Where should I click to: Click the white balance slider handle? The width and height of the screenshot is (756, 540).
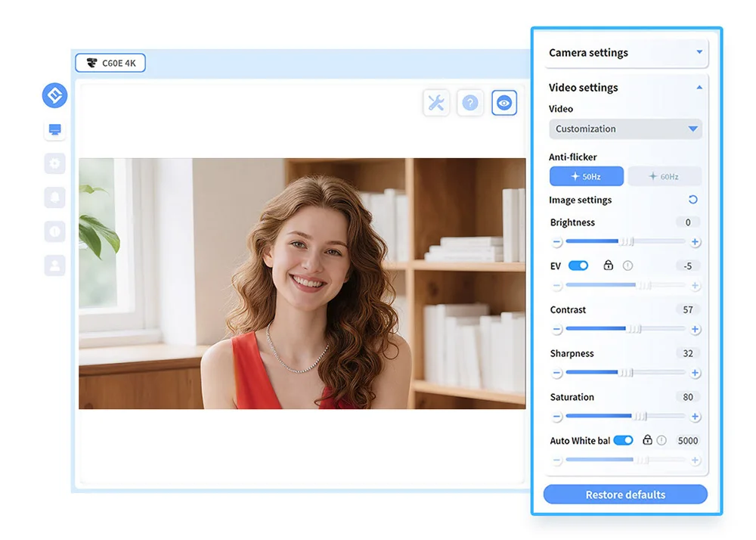pyautogui.click(x=642, y=460)
